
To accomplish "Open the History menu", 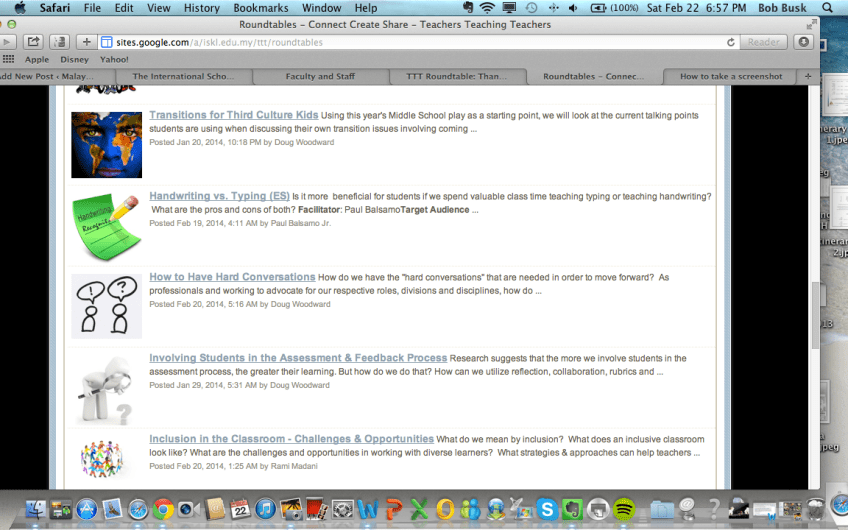I will pos(202,8).
